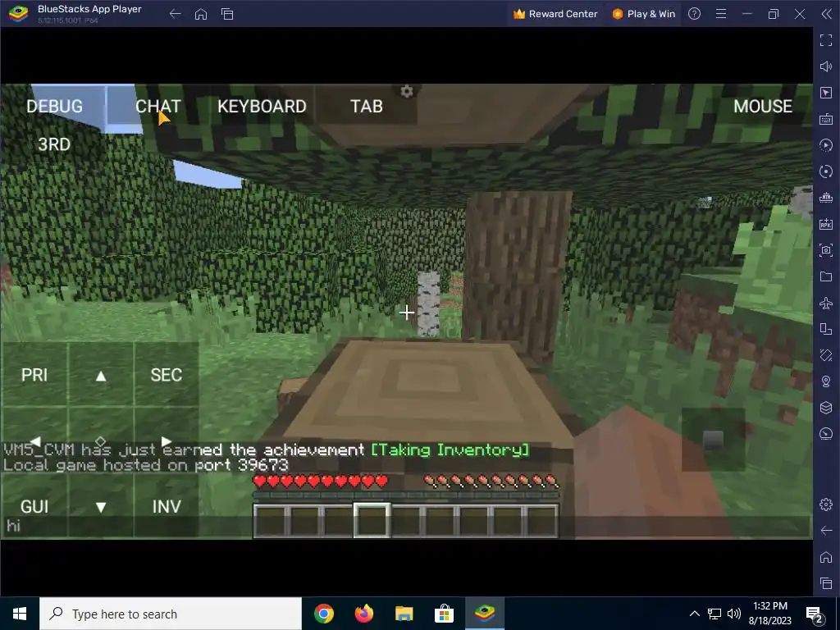Click the home icon at sidebar bottom
Image resolution: width=840 pixels, height=630 pixels.
tap(825, 557)
